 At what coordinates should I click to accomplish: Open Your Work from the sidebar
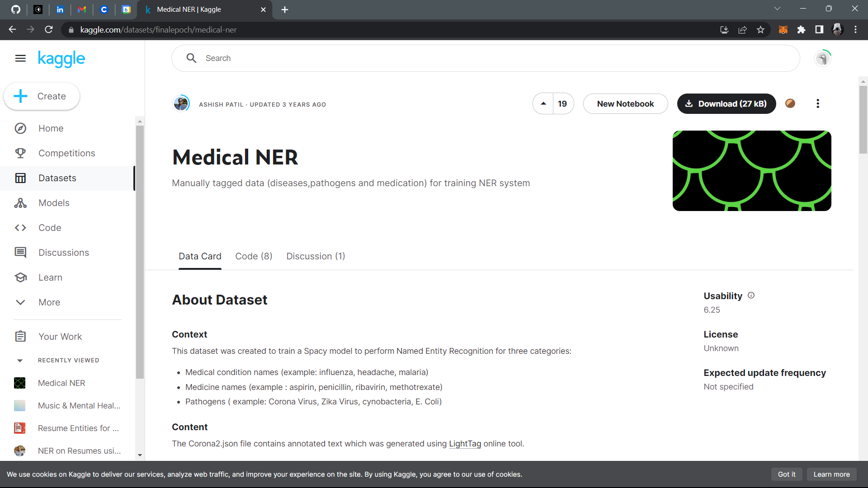click(x=60, y=336)
